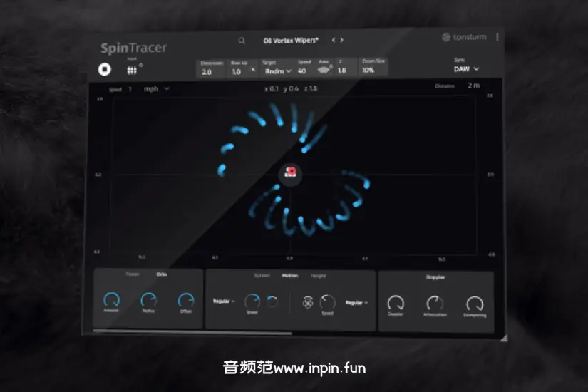Click the Distance 2 m readout
The image size is (588, 392).
click(474, 86)
